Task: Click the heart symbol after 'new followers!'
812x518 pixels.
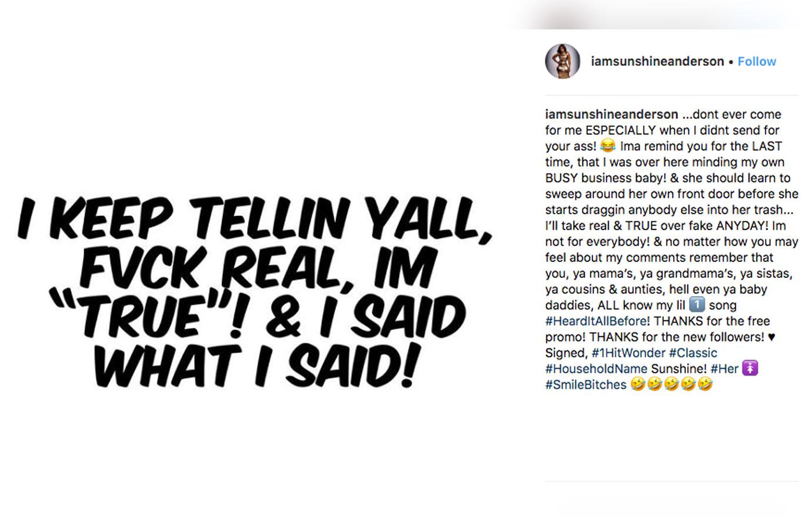Action: [771, 337]
